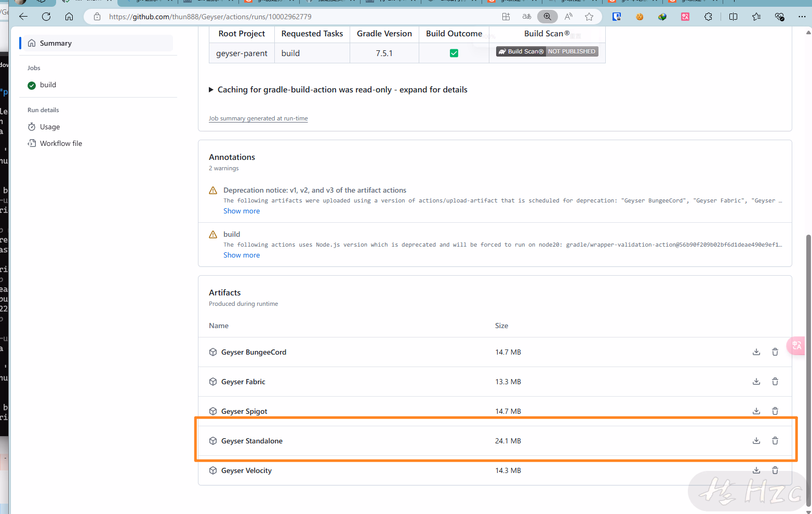Select the geyser-parent root project cell

(x=242, y=53)
